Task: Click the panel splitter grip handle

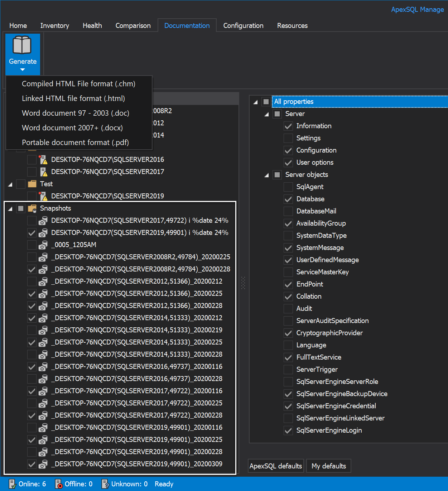Action: (243, 283)
